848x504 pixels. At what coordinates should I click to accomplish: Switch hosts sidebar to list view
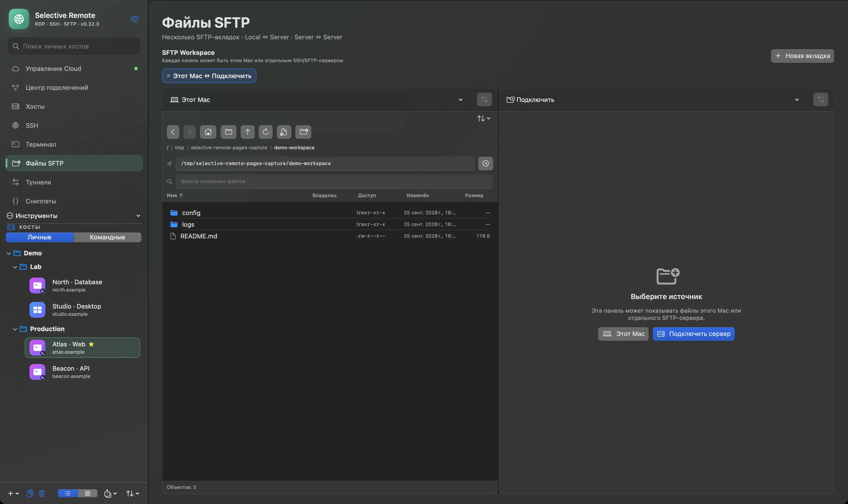68,493
